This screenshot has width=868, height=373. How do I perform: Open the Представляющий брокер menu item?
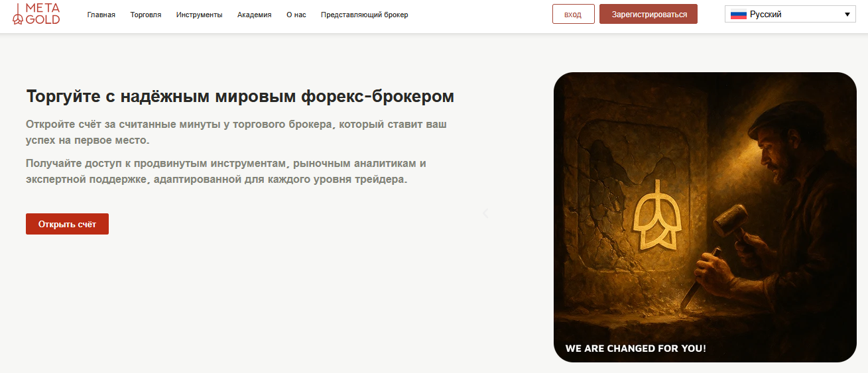coord(365,15)
